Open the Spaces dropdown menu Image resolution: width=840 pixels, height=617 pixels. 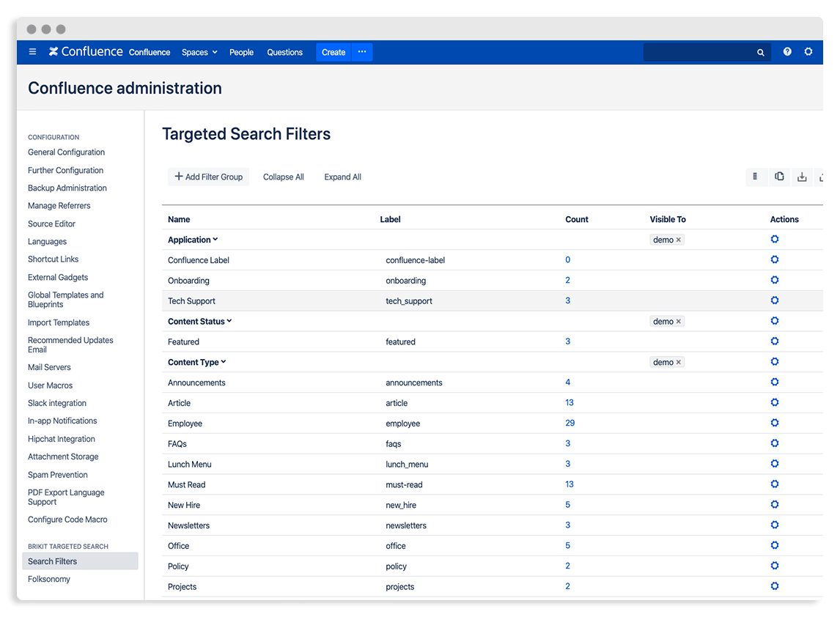[199, 52]
